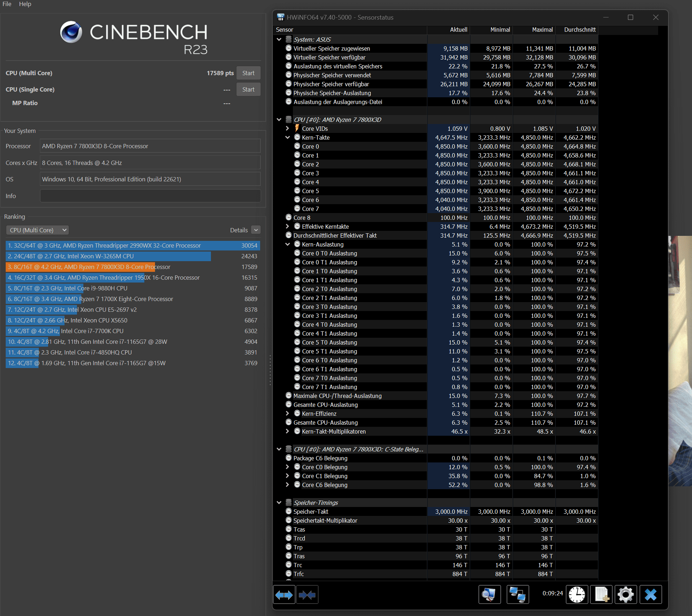The height and width of the screenshot is (616, 692).
Task: Start the CPU (Multi Core) benchmark
Action: pos(248,73)
